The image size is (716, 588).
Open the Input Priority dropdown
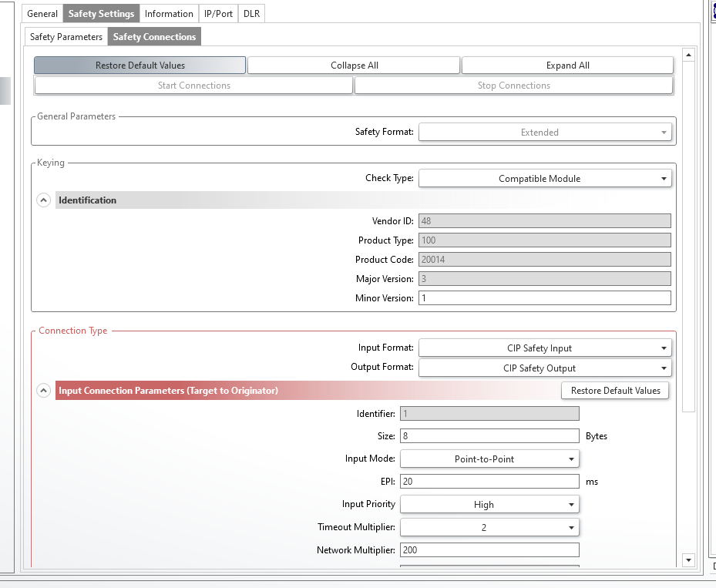coord(489,505)
